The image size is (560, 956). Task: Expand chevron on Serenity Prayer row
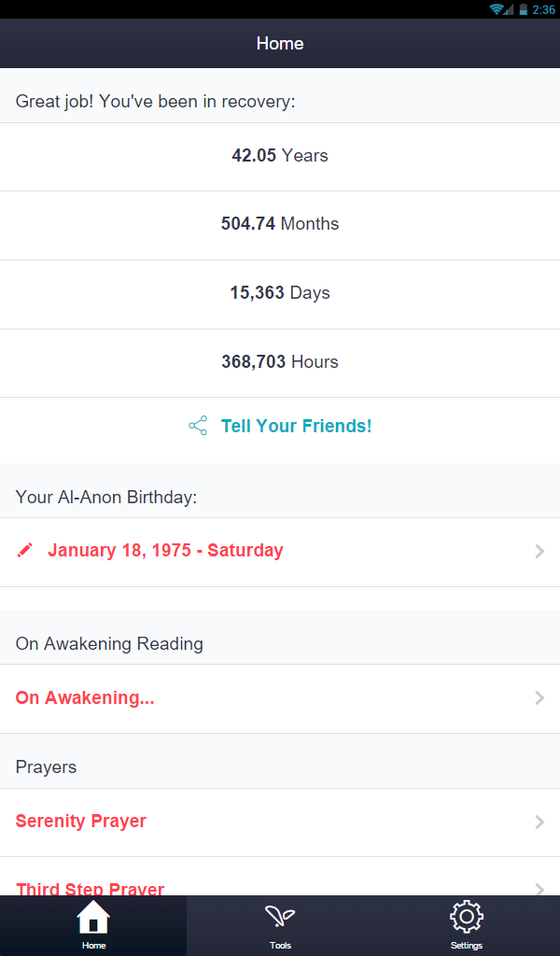539,822
